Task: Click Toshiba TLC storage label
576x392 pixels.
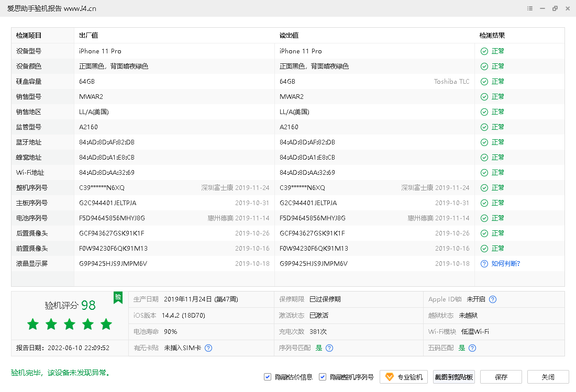Action: pos(451,82)
